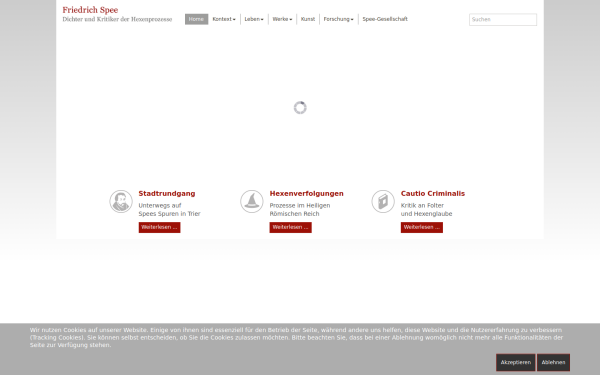The height and width of the screenshot is (375, 600).
Task: Click Weiterlesen under Stadtrundgang
Action: (160, 227)
